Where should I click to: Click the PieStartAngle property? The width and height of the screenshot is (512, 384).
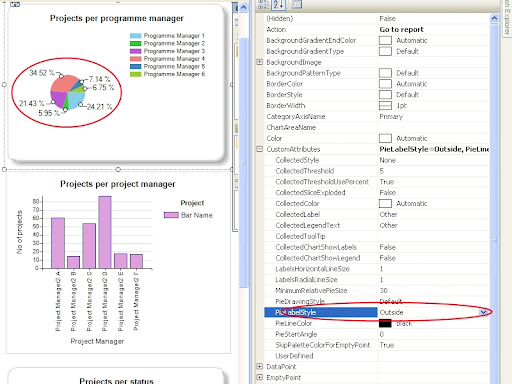296,334
